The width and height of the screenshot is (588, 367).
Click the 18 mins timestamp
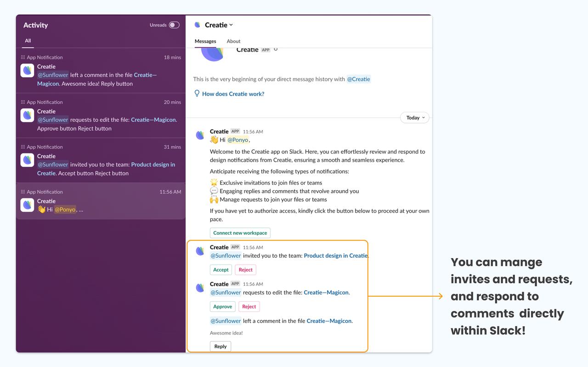pyautogui.click(x=173, y=57)
